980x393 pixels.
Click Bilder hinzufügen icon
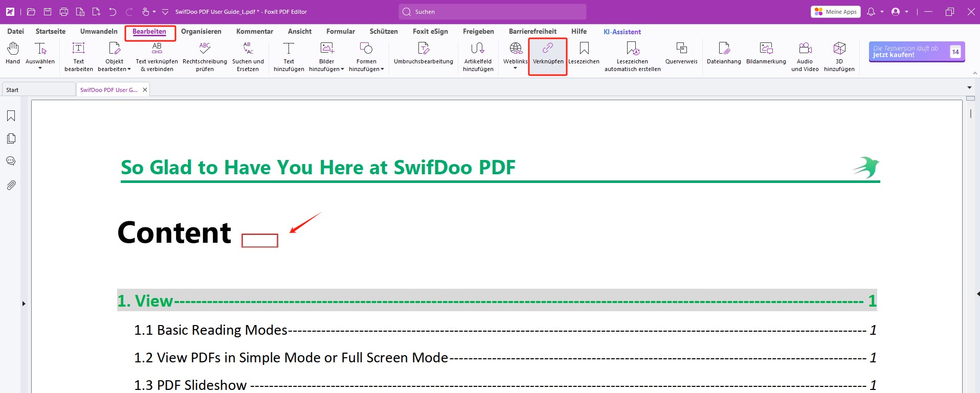(327, 48)
